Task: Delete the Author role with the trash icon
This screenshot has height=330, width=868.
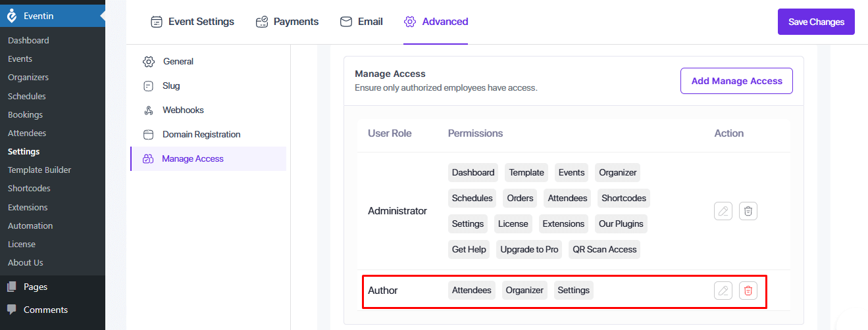Action: coord(748,291)
